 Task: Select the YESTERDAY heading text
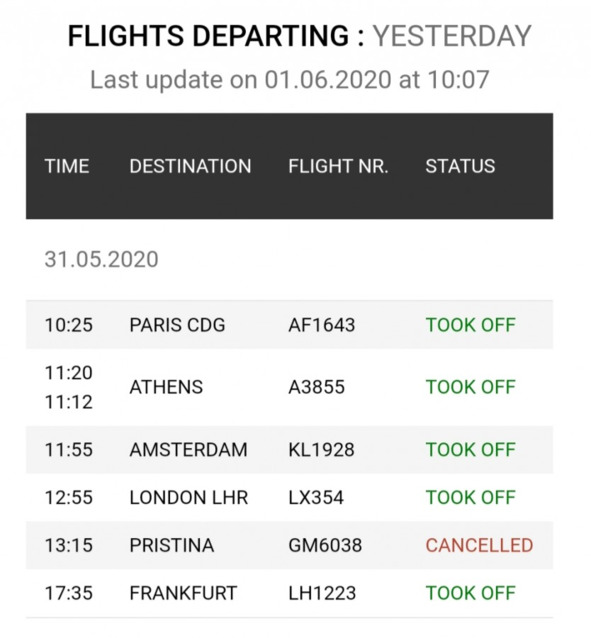click(x=452, y=36)
